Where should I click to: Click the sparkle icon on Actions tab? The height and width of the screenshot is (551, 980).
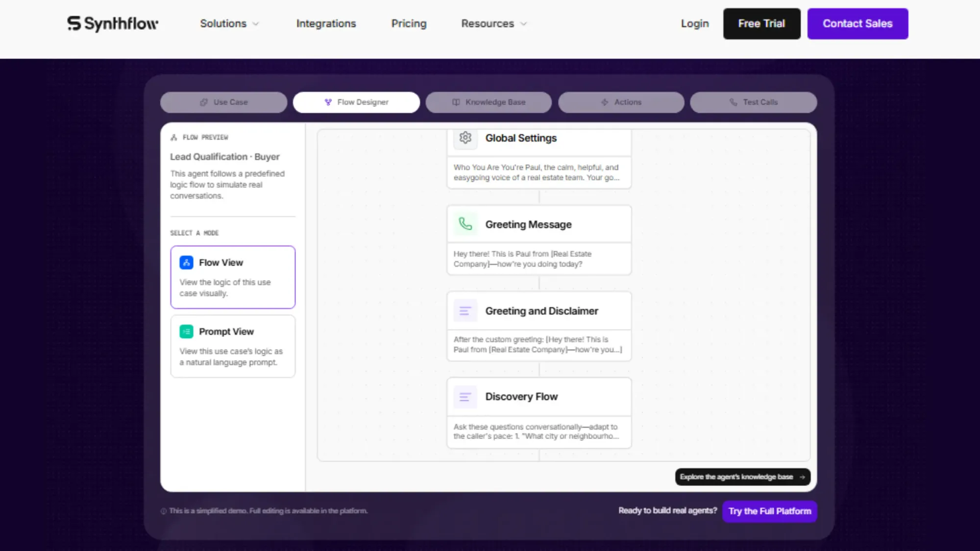(604, 102)
